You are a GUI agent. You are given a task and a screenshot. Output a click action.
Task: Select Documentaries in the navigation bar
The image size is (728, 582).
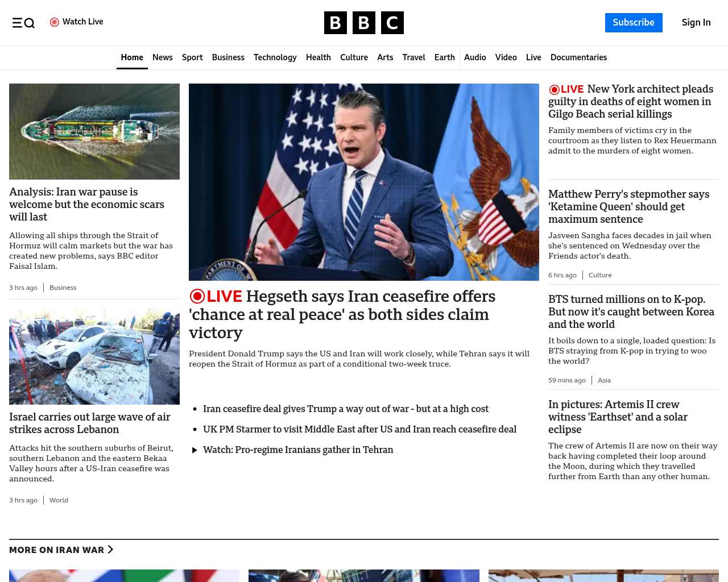point(578,57)
